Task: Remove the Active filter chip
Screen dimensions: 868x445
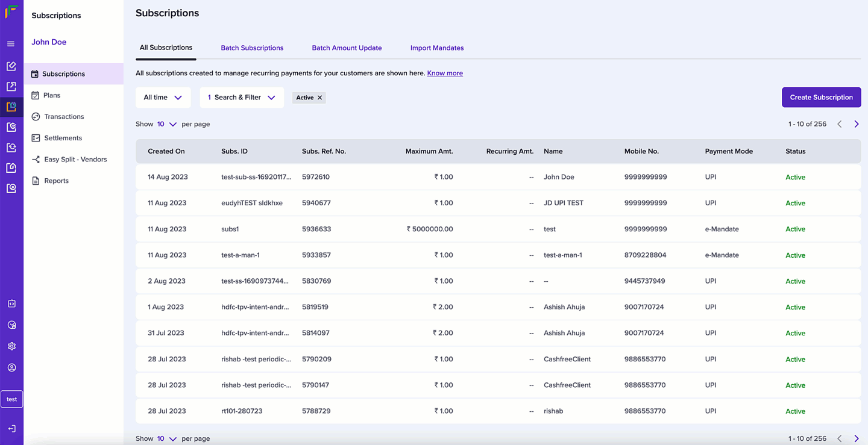Action: click(320, 98)
